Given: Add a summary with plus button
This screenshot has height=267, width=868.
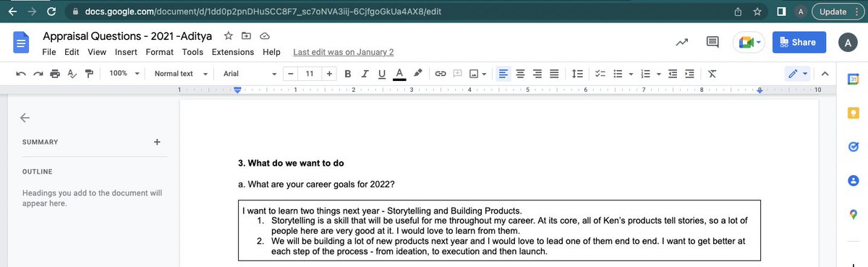Looking at the screenshot, I should pos(157,142).
